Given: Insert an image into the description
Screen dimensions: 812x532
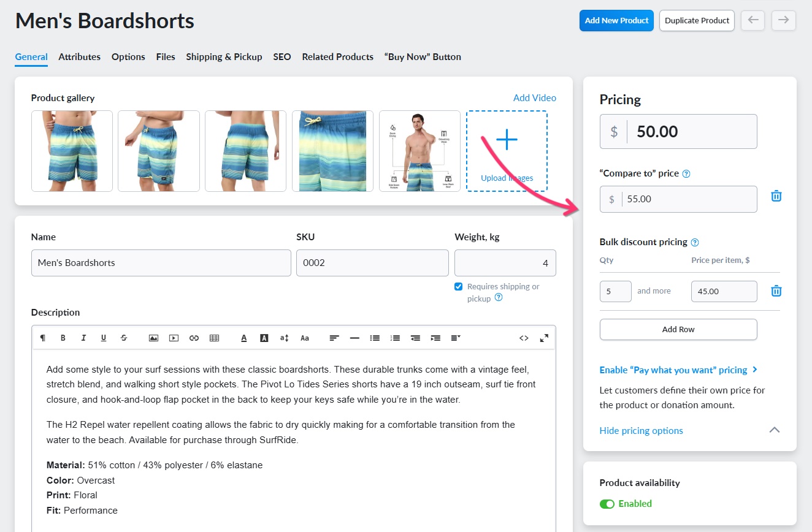Looking at the screenshot, I should coord(153,338).
